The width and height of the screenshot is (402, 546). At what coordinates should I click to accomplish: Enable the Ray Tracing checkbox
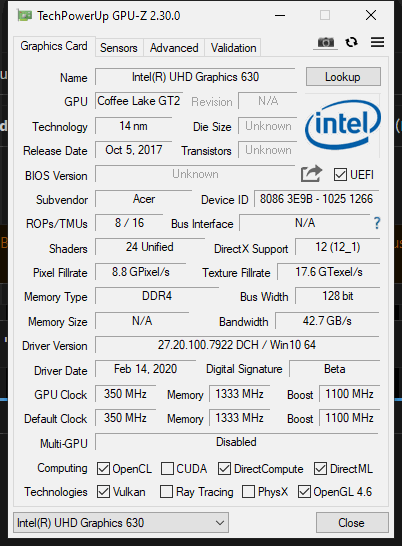point(166,492)
